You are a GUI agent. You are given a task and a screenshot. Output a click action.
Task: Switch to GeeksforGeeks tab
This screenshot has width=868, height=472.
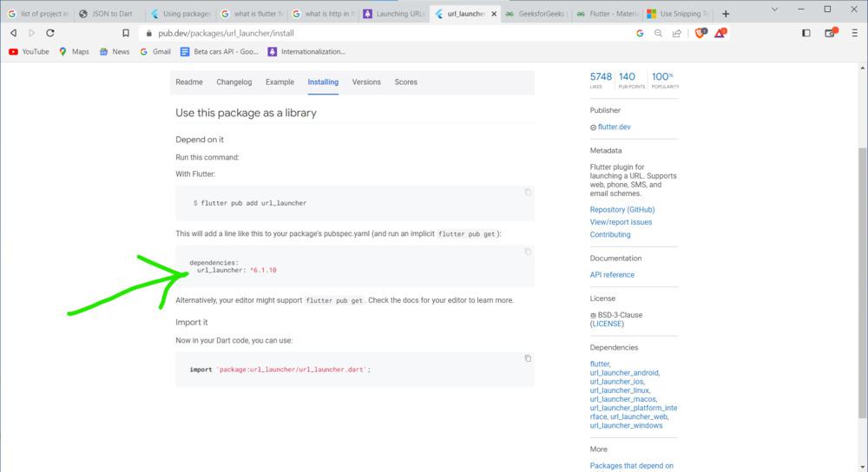coord(536,14)
